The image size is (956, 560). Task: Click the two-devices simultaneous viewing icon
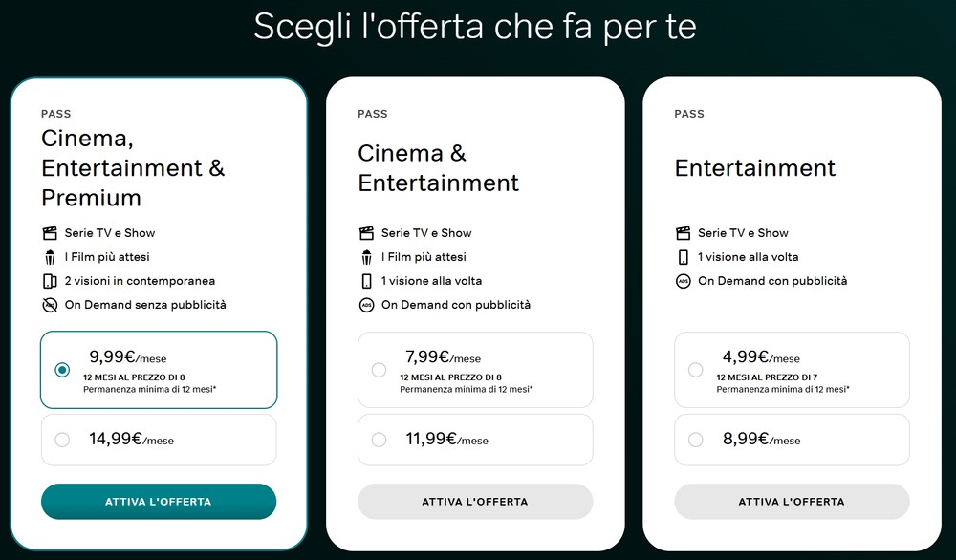pyautogui.click(x=50, y=281)
